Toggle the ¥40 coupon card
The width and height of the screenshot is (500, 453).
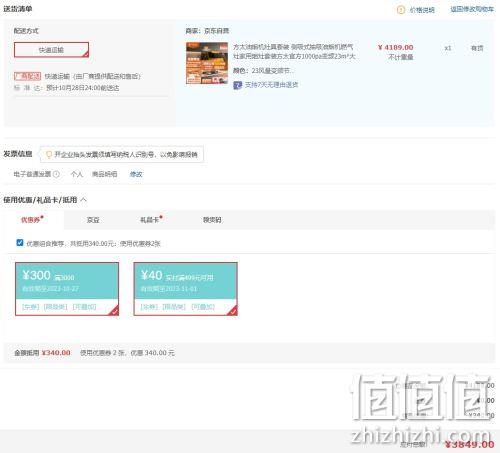(x=186, y=289)
